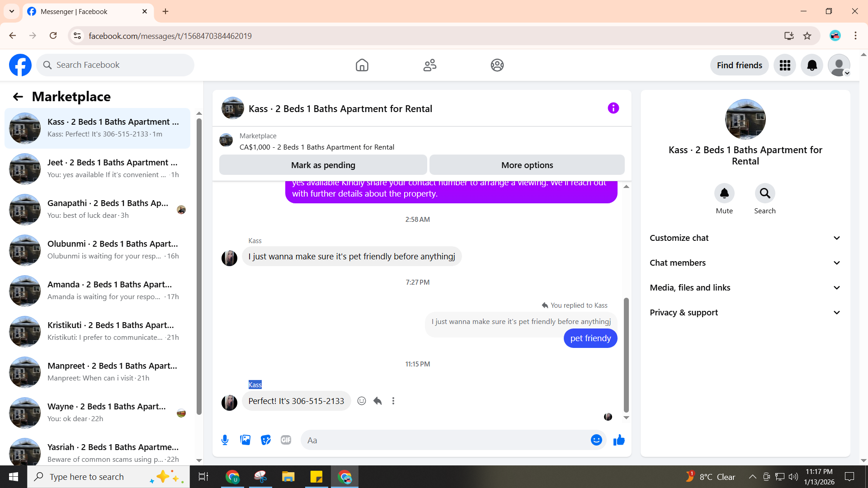Bookmark this page with the star
Screen dimensions: 868x488
pos(807,36)
